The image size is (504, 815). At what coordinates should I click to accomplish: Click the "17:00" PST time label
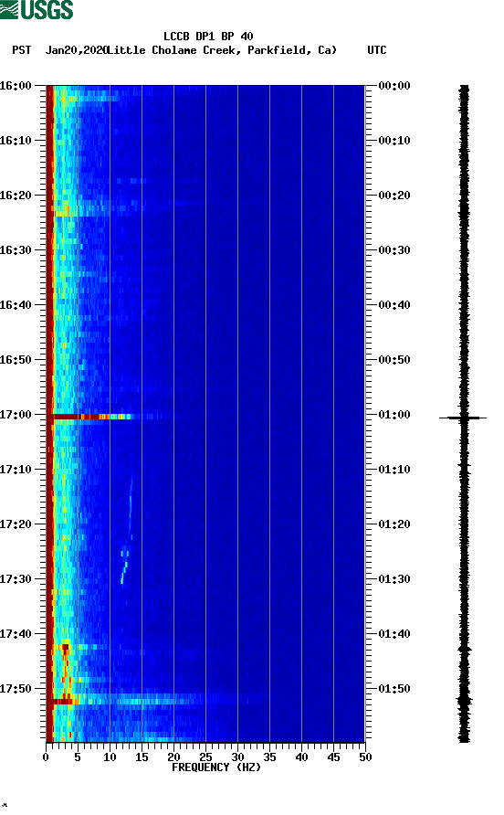[16, 414]
